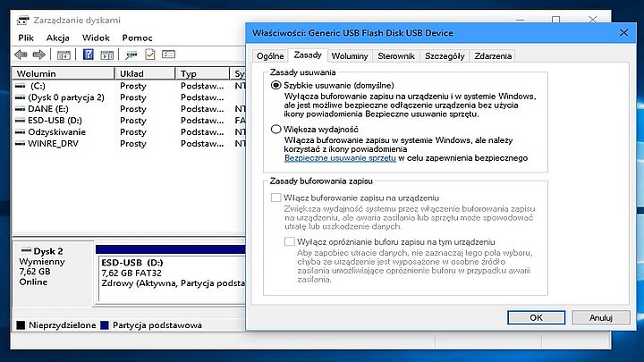Viewport: 644px width, 362px height.
Task: Open the Akcja menu
Action: pyautogui.click(x=57, y=38)
